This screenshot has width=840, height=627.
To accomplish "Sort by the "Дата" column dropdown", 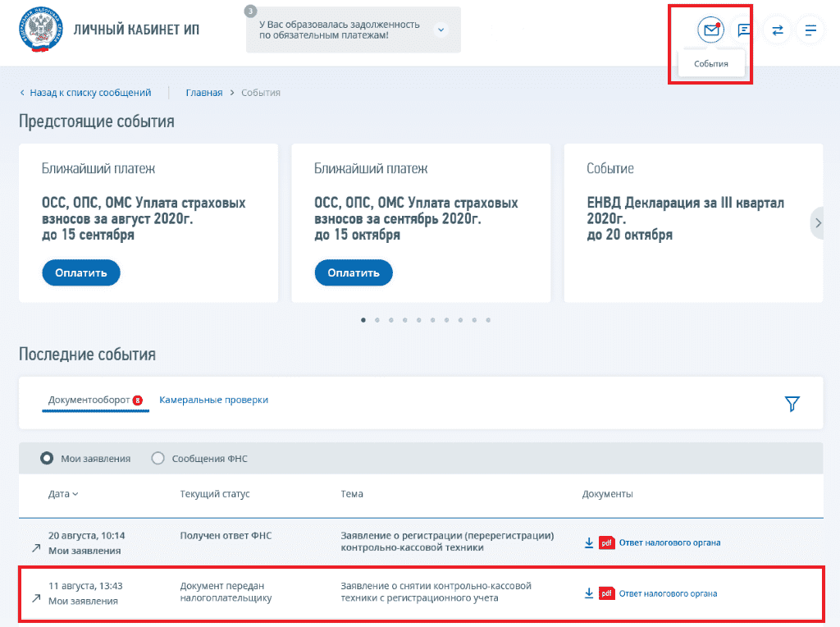I will [x=63, y=494].
